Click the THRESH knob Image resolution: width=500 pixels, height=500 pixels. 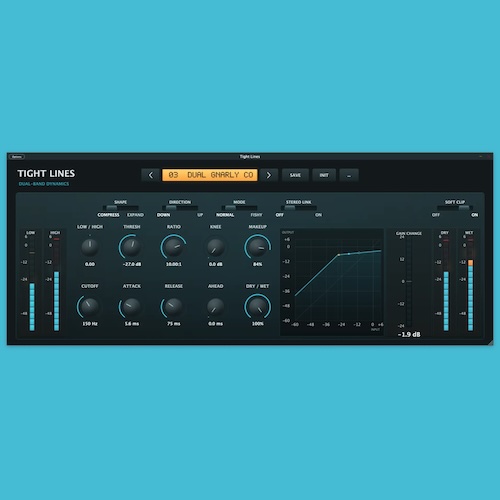click(x=132, y=247)
